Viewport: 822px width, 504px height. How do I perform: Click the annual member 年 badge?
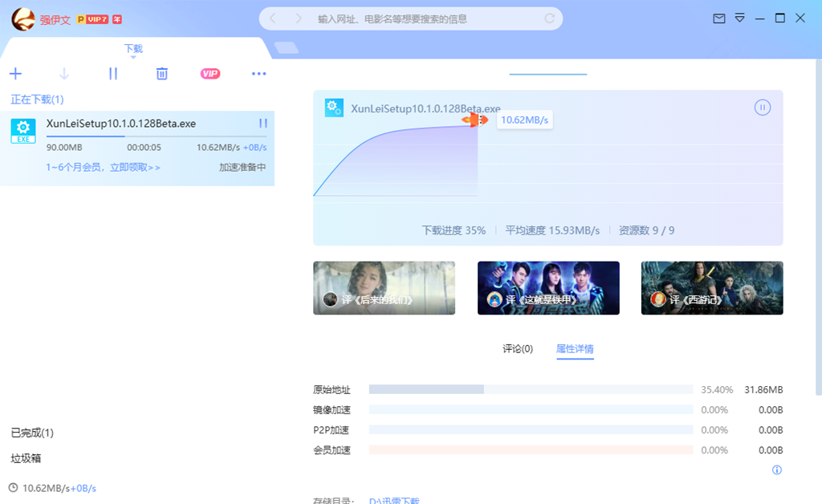click(x=117, y=19)
